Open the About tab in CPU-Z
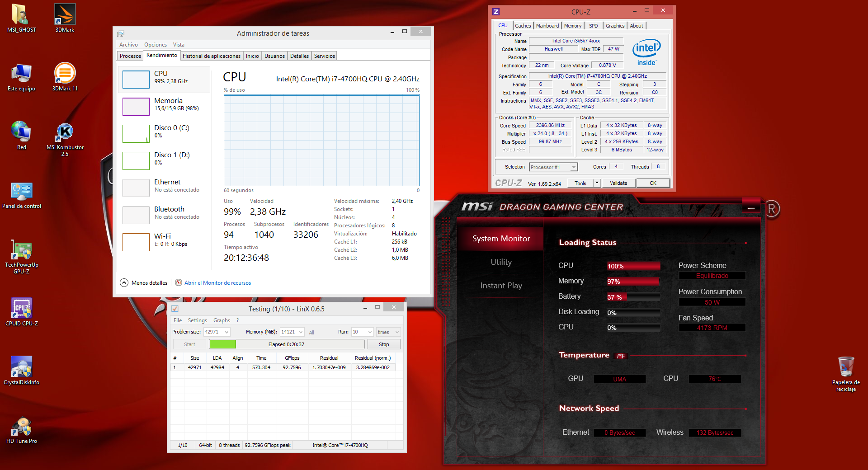Screen dimensions: 868x470 [x=637, y=26]
